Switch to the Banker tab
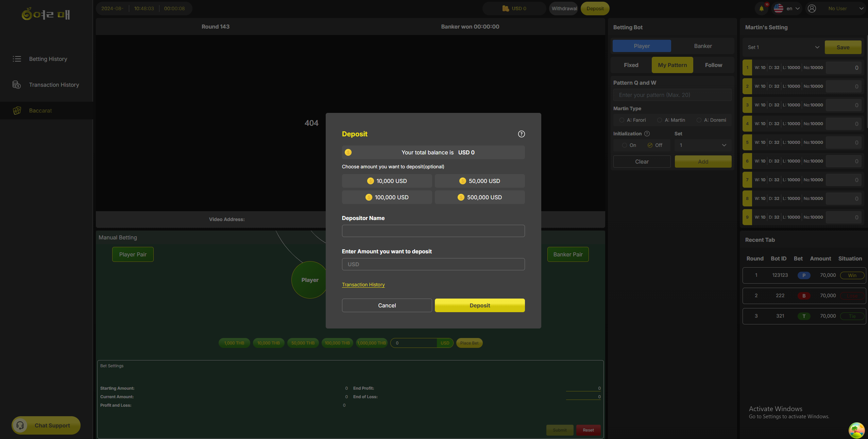The height and width of the screenshot is (439, 868). click(x=703, y=46)
